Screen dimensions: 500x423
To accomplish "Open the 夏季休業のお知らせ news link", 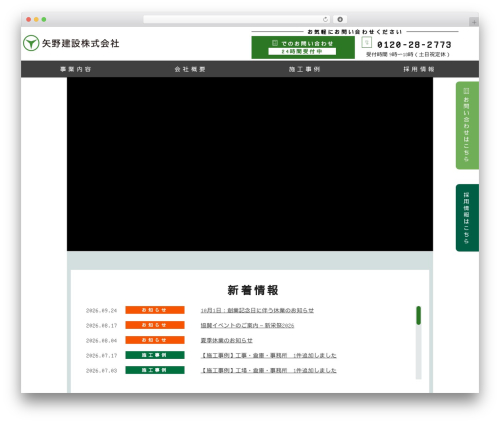I will pyautogui.click(x=226, y=340).
